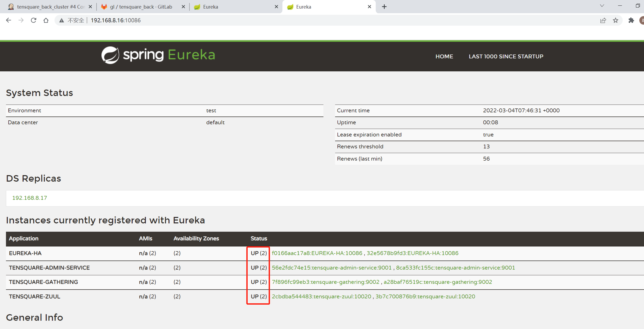Open the DS replica 192.168.8.17 link

coord(30,198)
